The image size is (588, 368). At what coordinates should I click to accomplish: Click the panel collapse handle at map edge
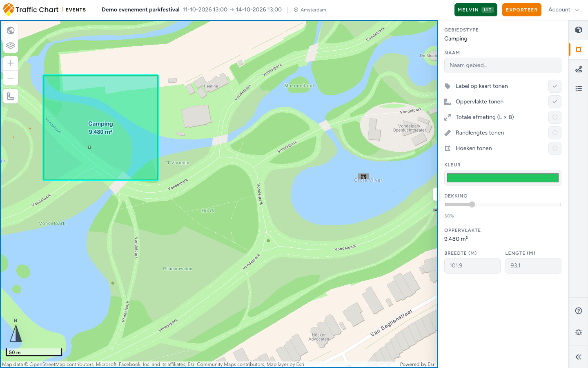(435, 194)
